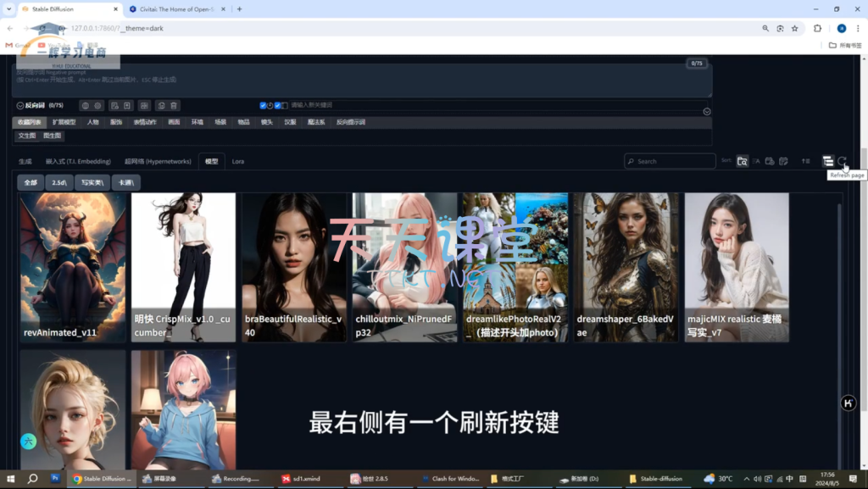
Task: Sort models by default folder order
Action: [x=743, y=161]
